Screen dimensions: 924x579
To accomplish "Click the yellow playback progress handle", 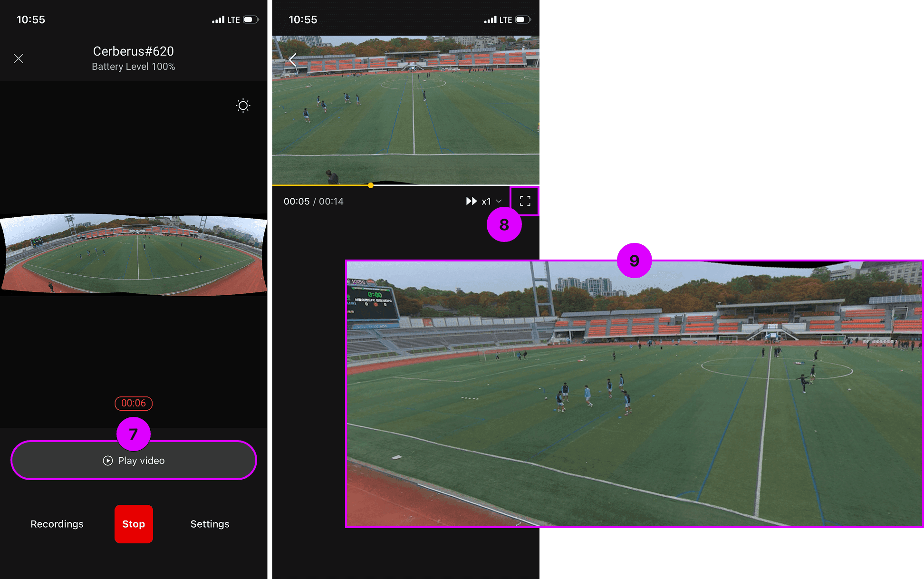I will [x=370, y=185].
